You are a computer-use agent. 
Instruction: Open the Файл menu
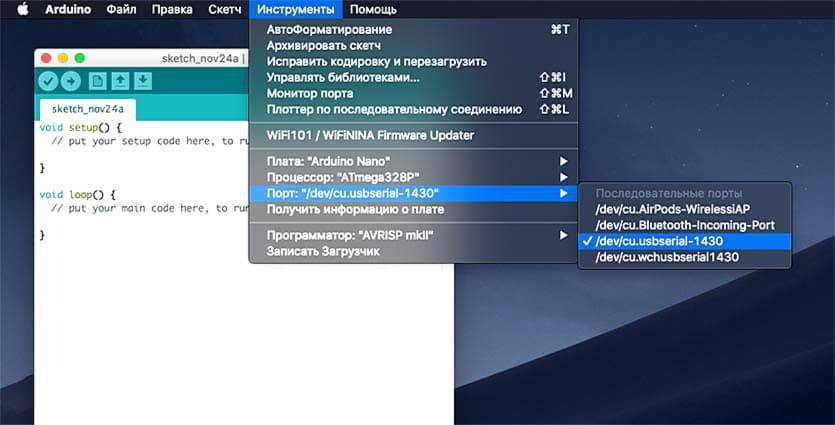pyautogui.click(x=121, y=9)
